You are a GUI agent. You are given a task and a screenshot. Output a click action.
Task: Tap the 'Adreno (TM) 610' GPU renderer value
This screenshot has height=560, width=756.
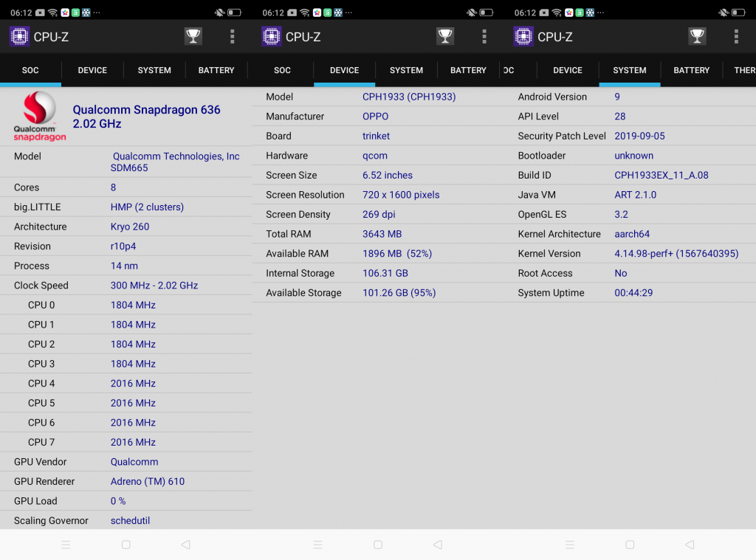(148, 482)
